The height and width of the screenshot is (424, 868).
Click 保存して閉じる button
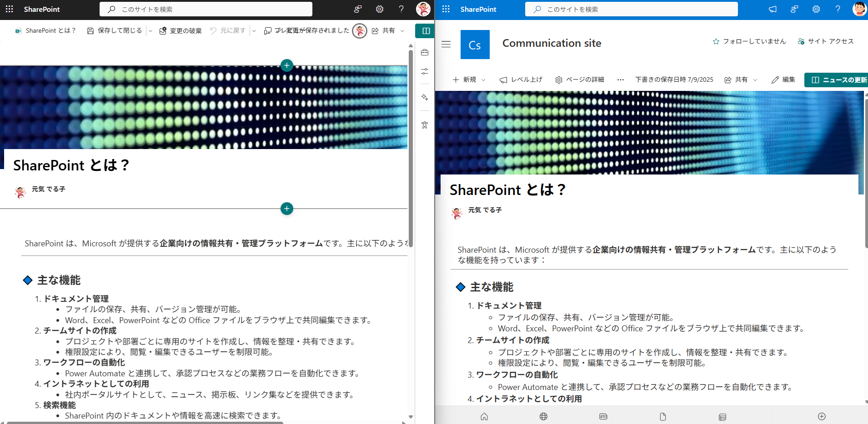115,31
